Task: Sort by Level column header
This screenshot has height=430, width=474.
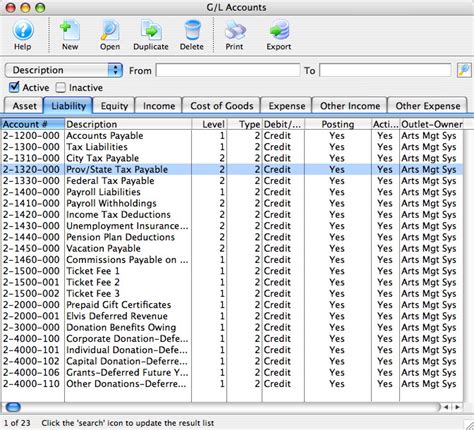Action: coord(209,124)
